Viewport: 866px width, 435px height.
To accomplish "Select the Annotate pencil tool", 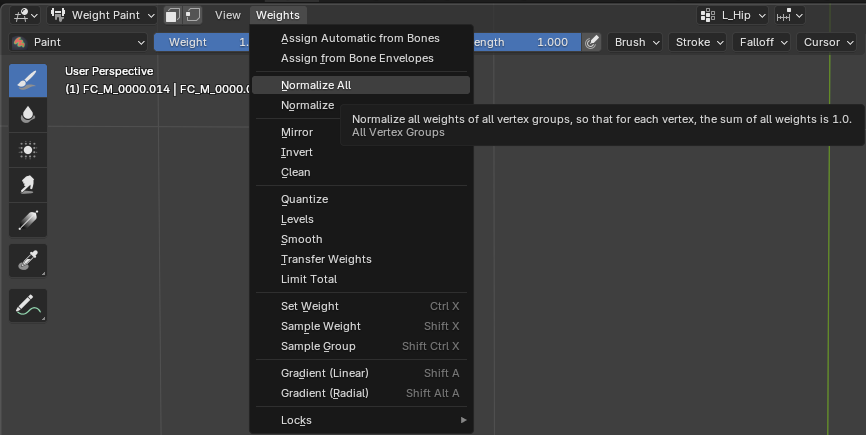I will [x=28, y=305].
